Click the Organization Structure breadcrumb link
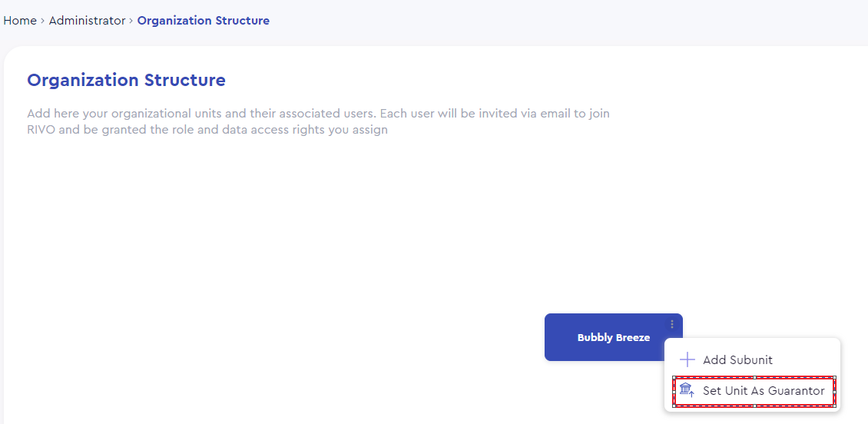This screenshot has height=424, width=868. point(203,21)
